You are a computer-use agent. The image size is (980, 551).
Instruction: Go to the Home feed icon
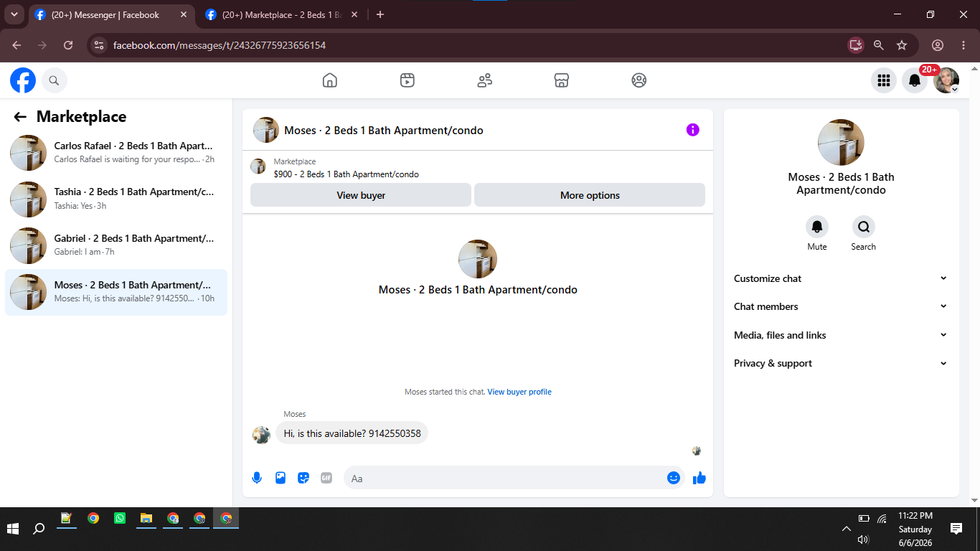330,80
